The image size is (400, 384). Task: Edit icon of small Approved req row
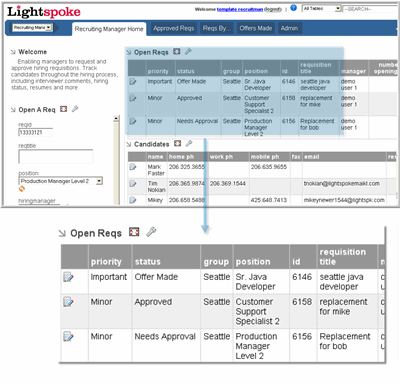click(133, 98)
